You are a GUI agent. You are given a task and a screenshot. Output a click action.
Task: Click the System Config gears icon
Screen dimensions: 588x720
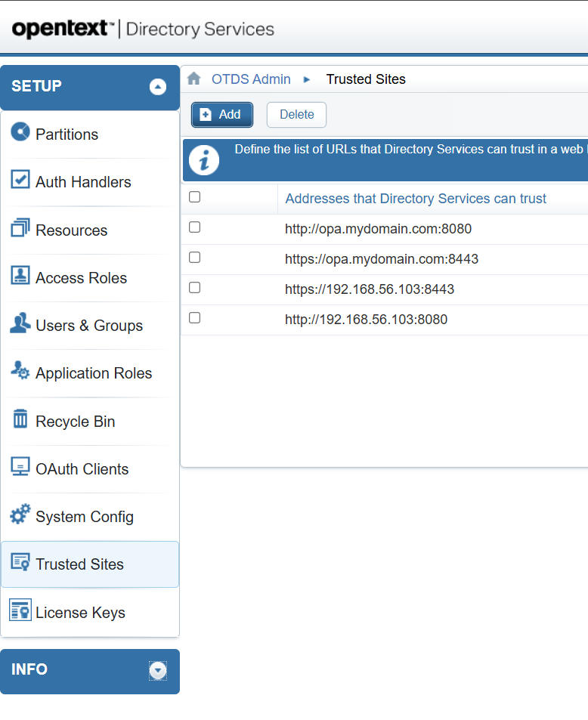tap(20, 515)
